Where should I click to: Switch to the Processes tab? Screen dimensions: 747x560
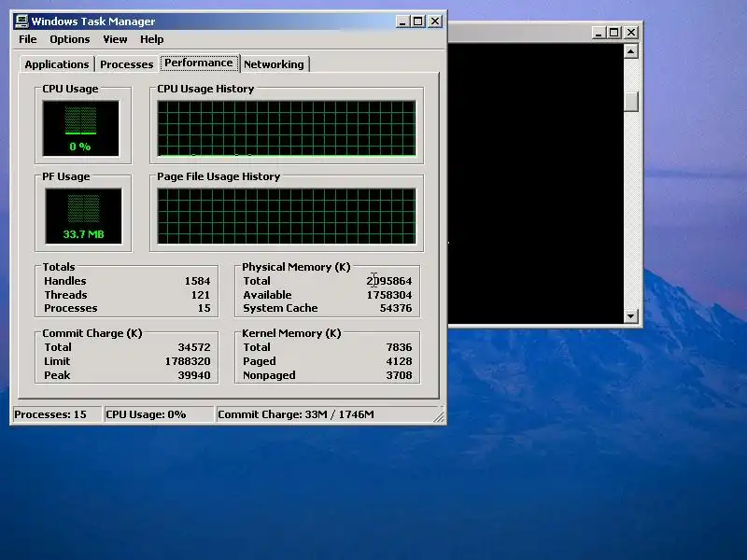pos(127,64)
